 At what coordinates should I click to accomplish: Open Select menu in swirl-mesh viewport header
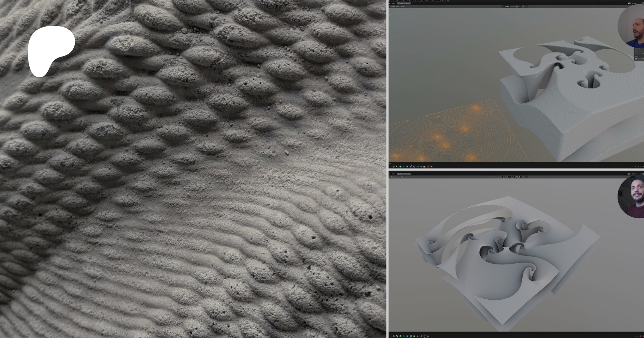(392, 177)
